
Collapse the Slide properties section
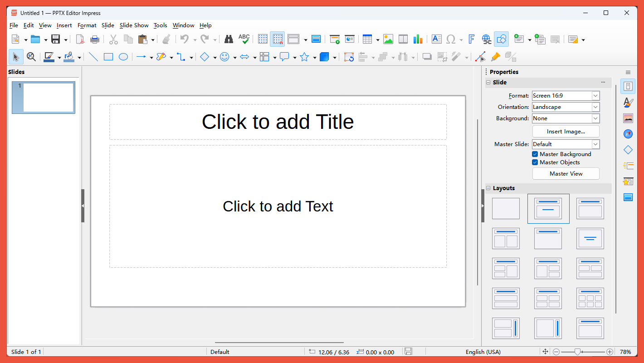click(488, 83)
